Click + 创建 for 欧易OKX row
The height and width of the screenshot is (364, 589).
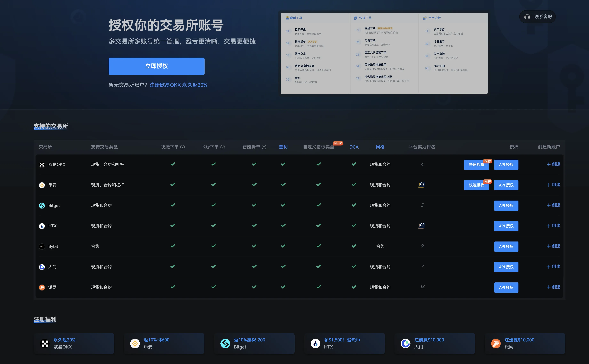[553, 164]
